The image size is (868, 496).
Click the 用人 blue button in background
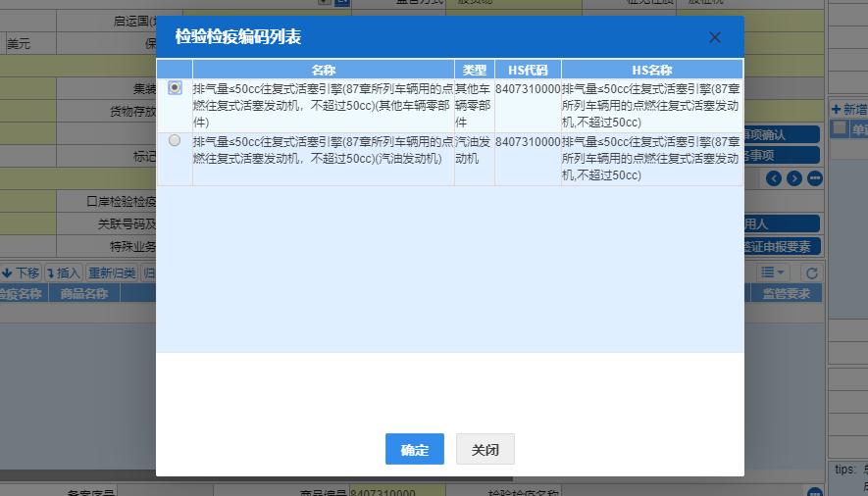tap(782, 223)
